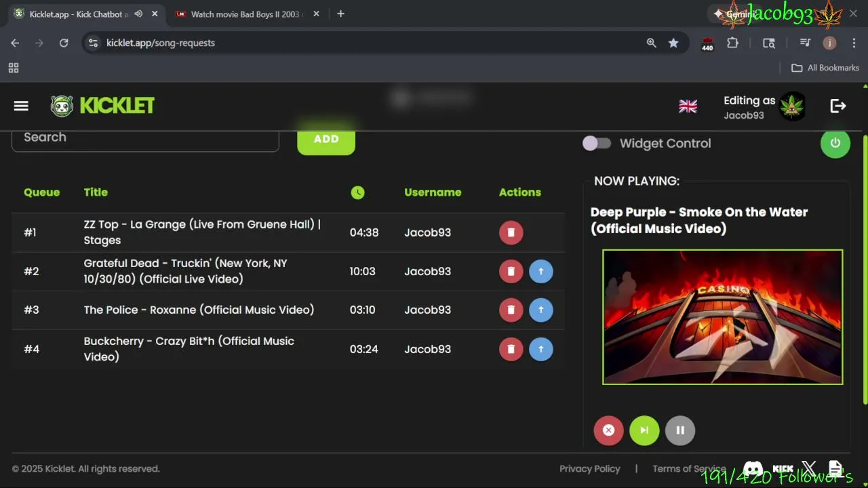Click the green power button
Viewport: 868px width, 488px height.
click(835, 143)
